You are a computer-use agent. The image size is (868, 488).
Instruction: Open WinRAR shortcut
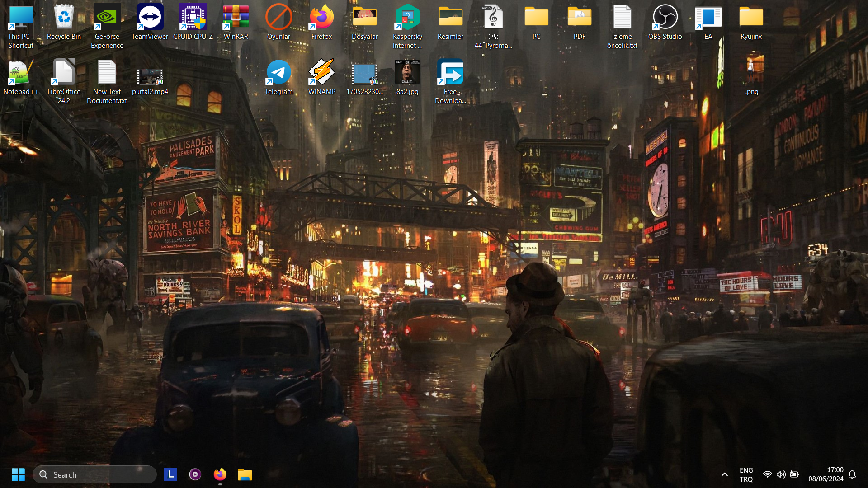click(236, 23)
